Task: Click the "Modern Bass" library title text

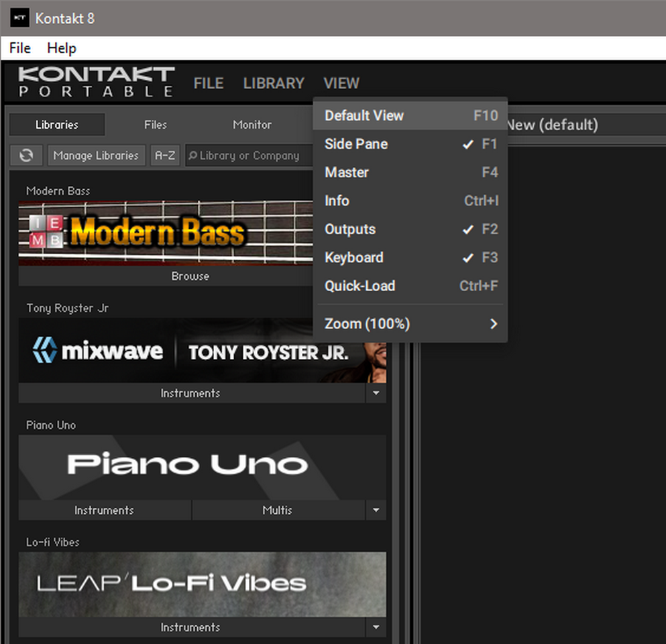Action: point(58,191)
